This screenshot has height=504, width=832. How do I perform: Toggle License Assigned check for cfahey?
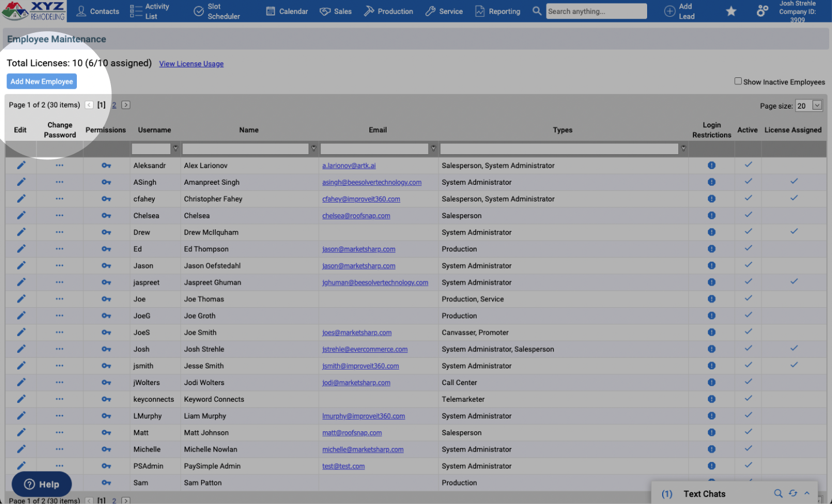click(x=794, y=198)
